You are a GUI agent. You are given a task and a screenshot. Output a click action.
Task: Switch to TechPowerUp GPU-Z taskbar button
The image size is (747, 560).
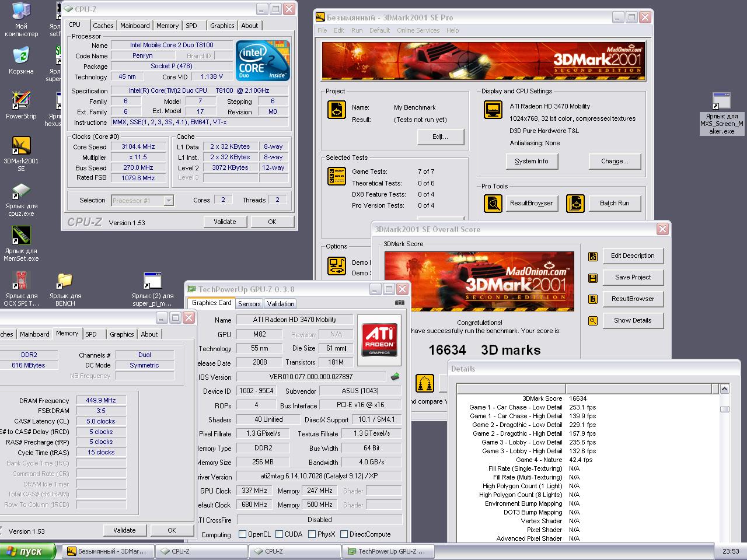click(x=389, y=551)
